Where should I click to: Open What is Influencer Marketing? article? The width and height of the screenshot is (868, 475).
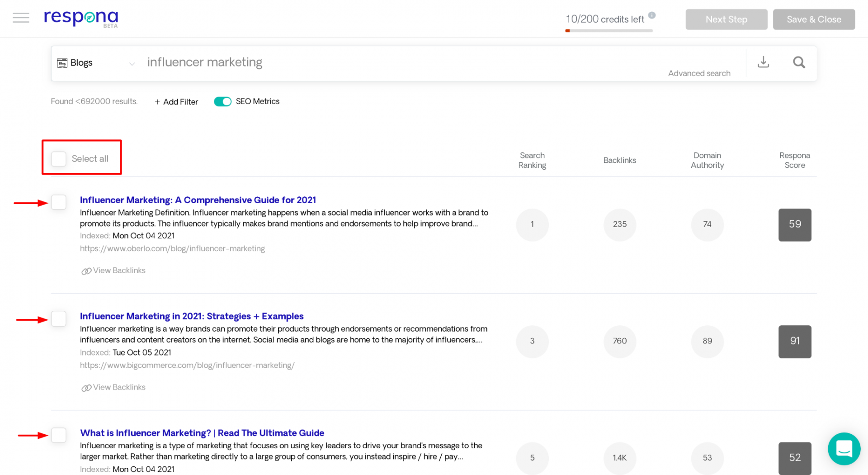pyautogui.click(x=202, y=433)
